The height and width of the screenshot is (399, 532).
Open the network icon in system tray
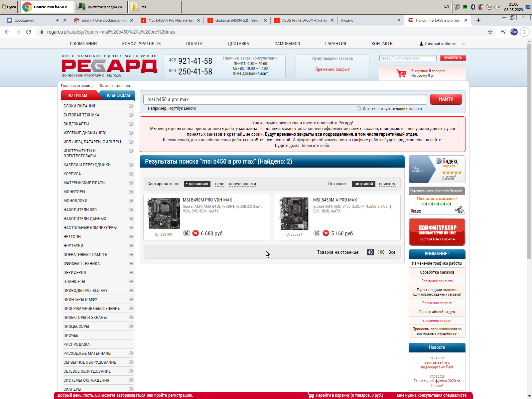(489, 7)
